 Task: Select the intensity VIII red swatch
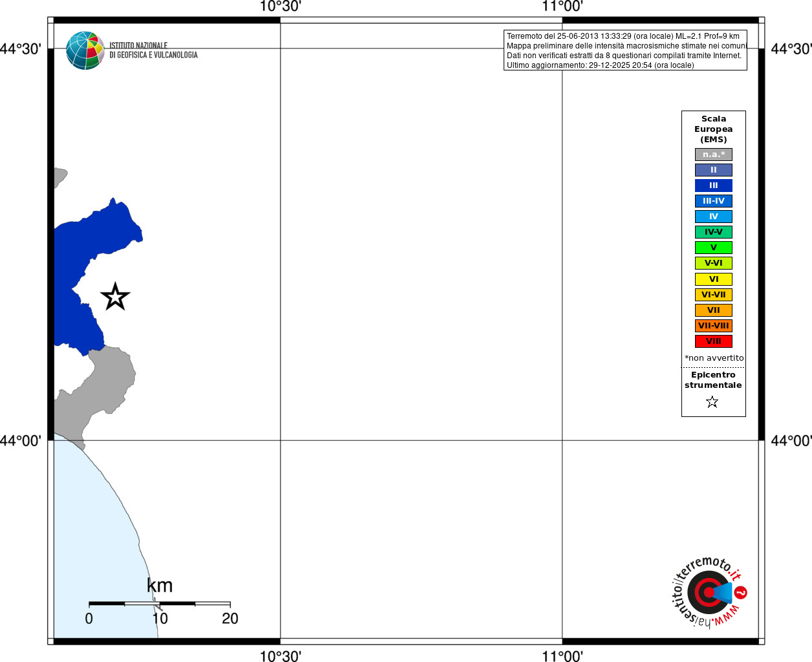point(714,341)
